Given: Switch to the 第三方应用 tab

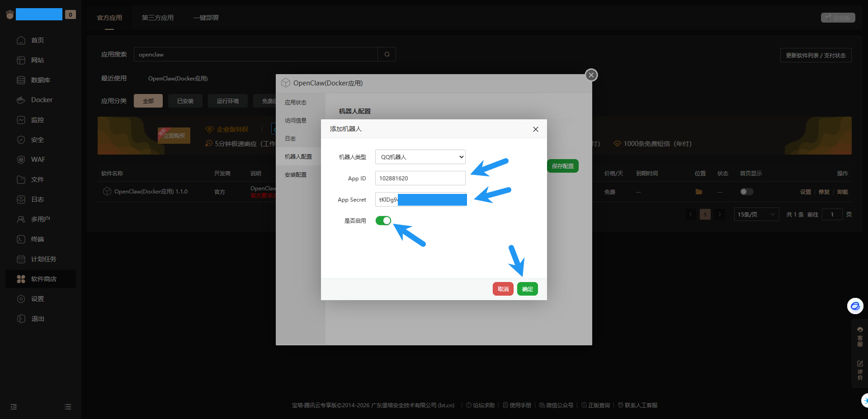Looking at the screenshot, I should 157,18.
